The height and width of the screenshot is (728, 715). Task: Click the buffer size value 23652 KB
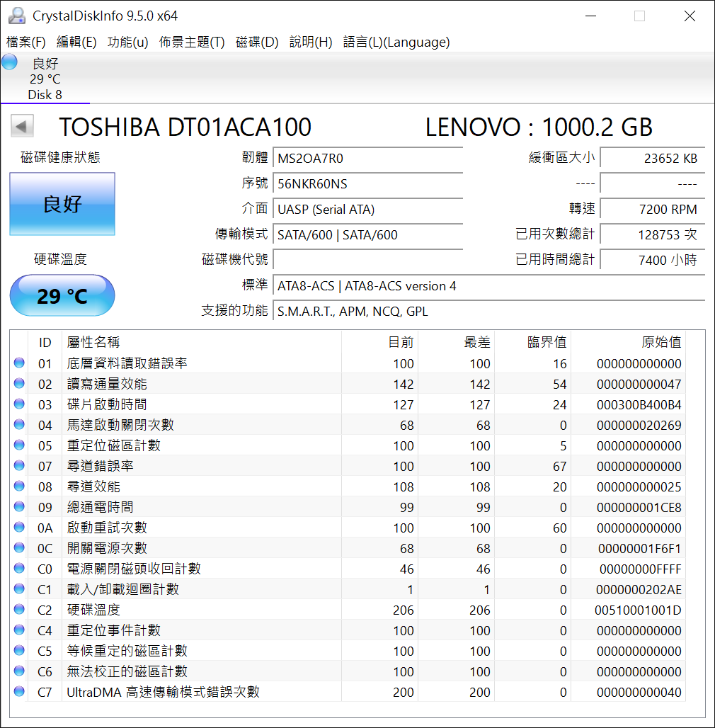point(653,159)
